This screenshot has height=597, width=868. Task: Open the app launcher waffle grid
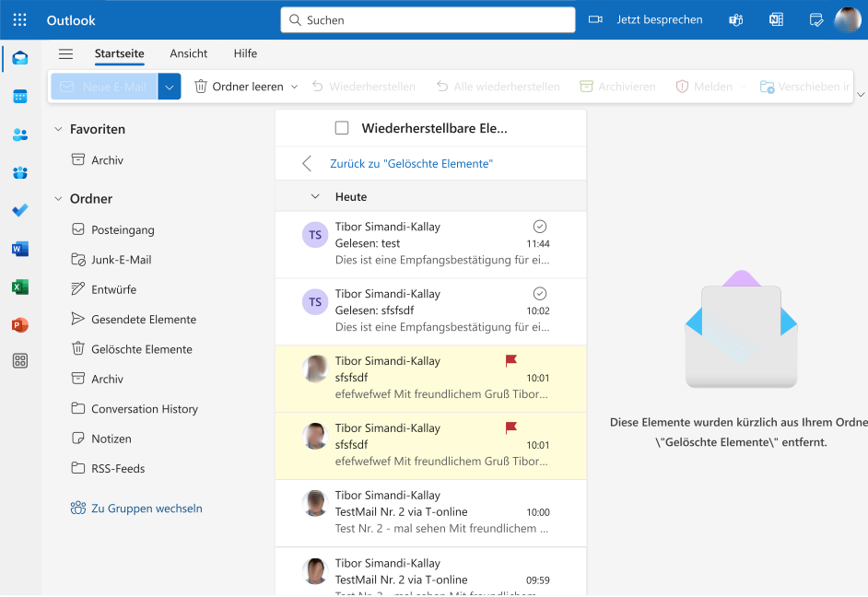coord(19,19)
